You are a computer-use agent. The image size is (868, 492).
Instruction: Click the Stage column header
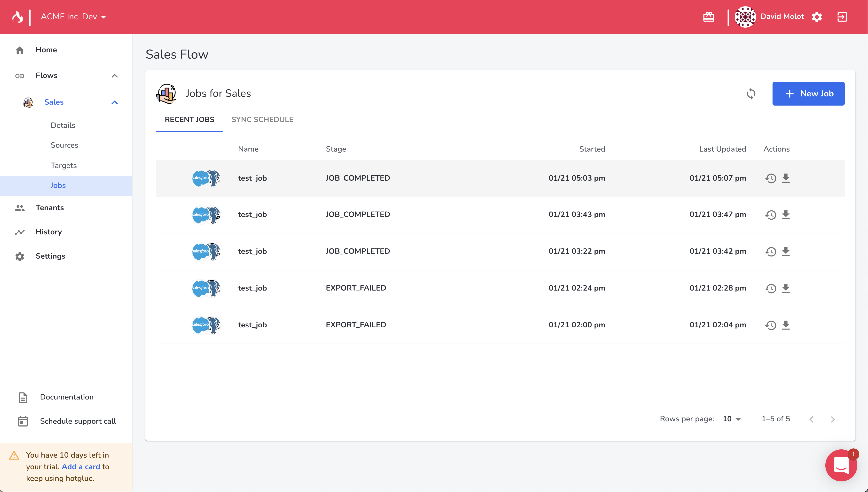336,149
